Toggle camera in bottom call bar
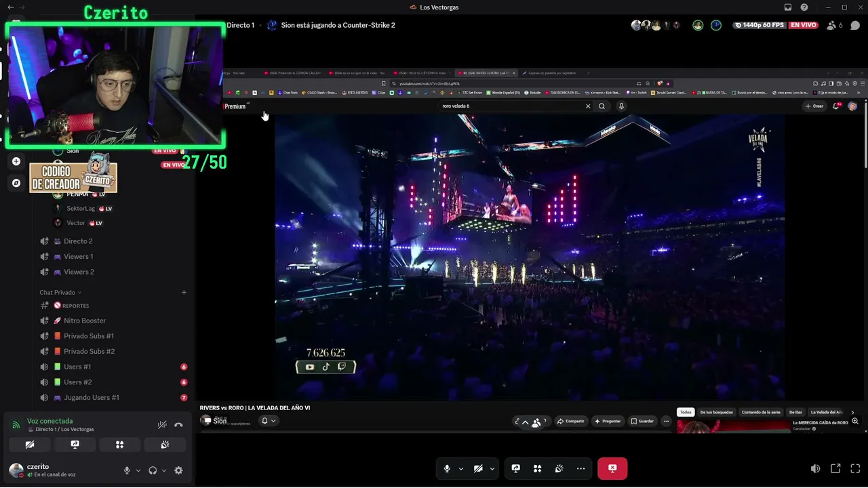The width and height of the screenshot is (868, 488). click(x=478, y=468)
